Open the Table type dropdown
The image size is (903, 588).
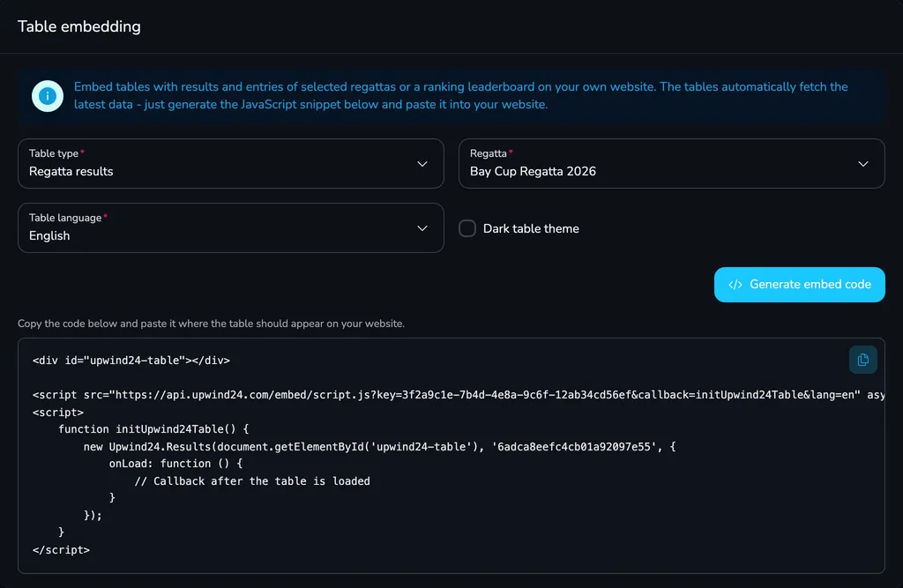pyautogui.click(x=231, y=164)
